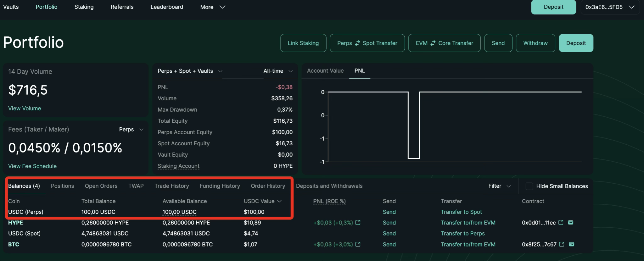
Task: Open View Fee Schedule link
Action: 32,166
